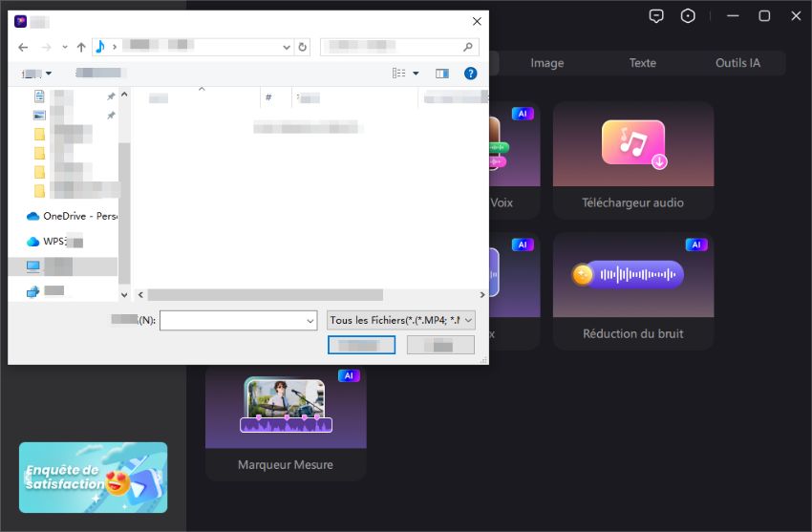Click the back navigation arrow in dialog
812x532 pixels.
tap(23, 47)
